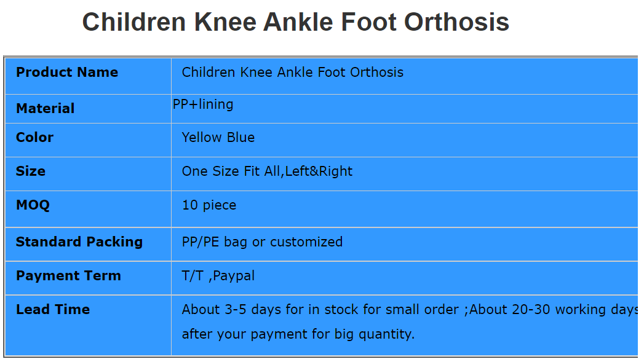
Task: Select the Product Name label cell
Action: pos(67,73)
